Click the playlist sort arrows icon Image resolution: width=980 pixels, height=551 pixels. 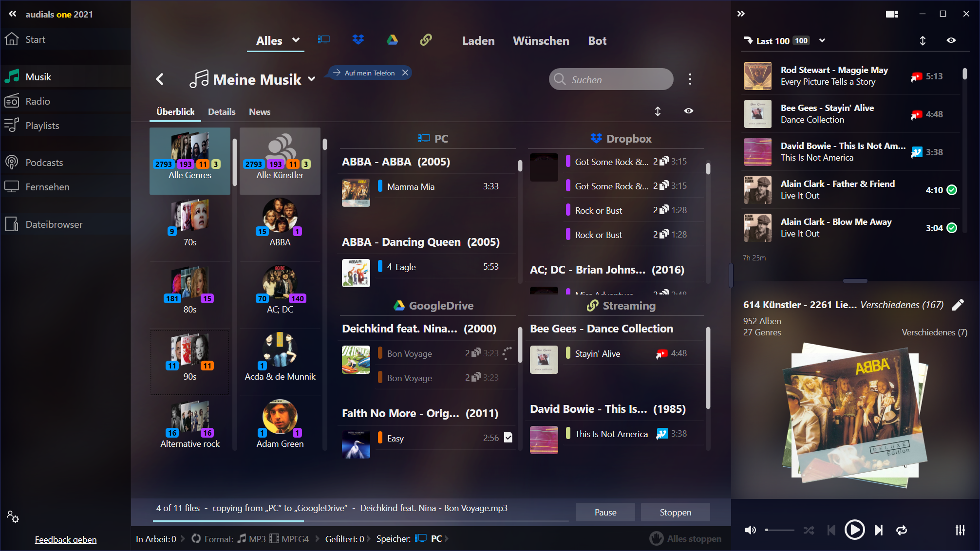click(x=923, y=41)
